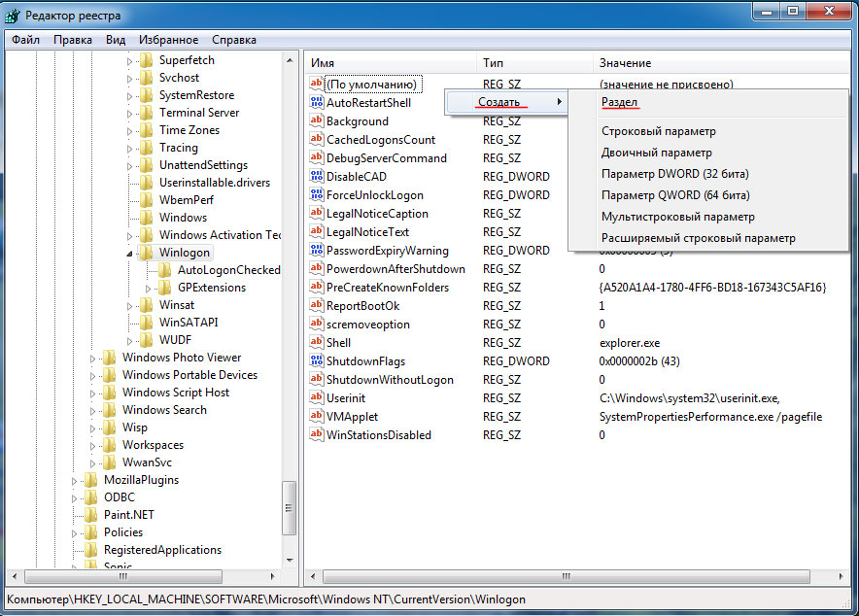Sort by the Имя column header
The height and width of the screenshot is (616, 859).
click(391, 63)
